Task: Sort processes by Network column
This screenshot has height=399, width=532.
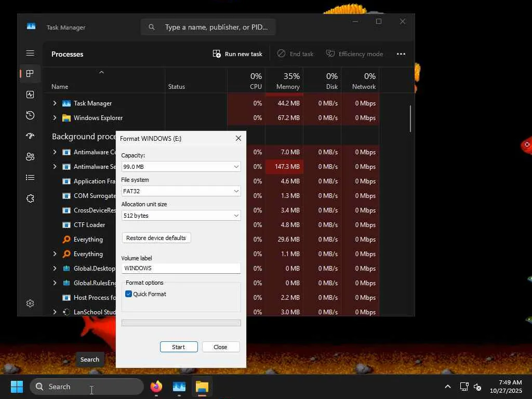Action: pyautogui.click(x=364, y=81)
